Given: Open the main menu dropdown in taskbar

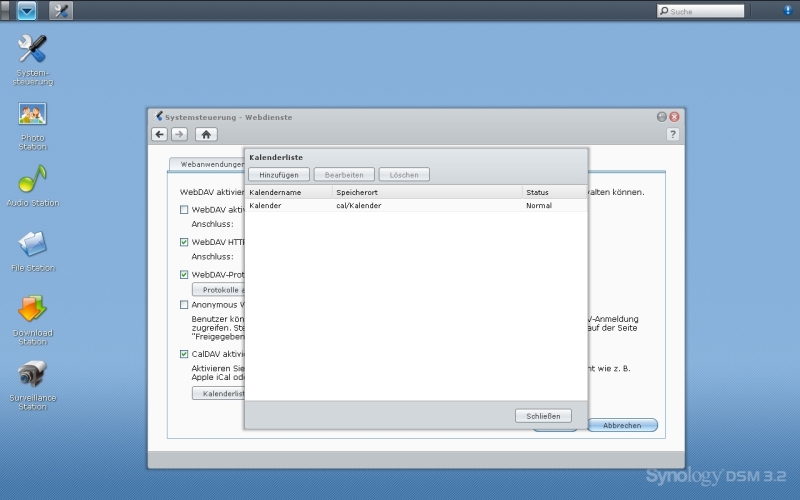Looking at the screenshot, I should 27,11.
